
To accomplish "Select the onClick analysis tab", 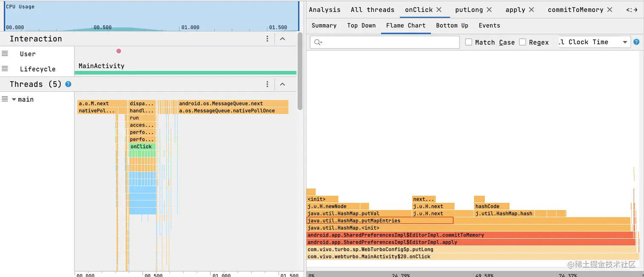I will point(419,10).
